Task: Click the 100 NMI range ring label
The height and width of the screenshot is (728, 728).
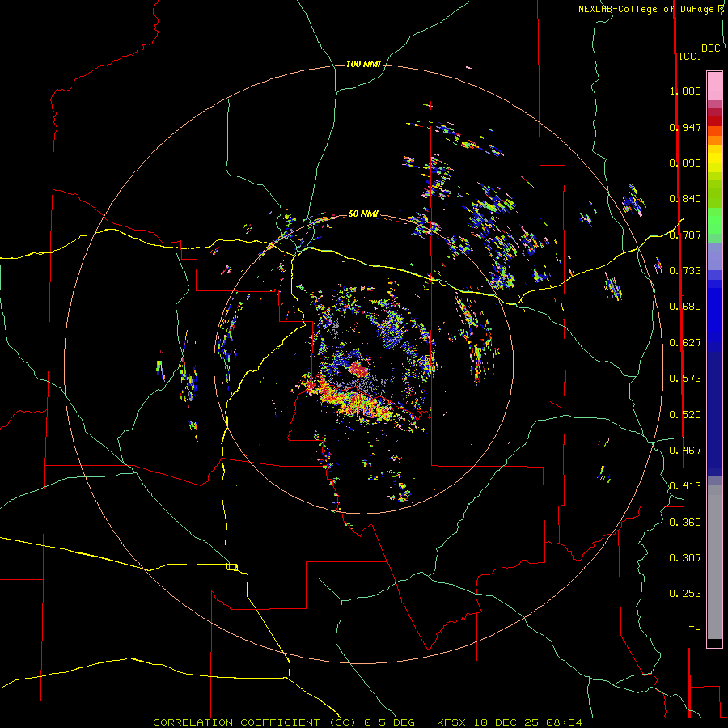Action: pos(363,64)
